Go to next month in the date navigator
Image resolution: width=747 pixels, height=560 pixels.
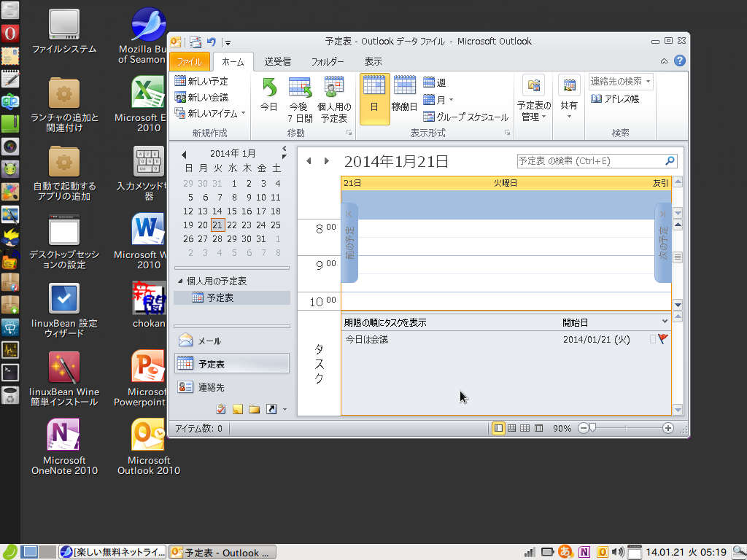pyautogui.click(x=284, y=156)
